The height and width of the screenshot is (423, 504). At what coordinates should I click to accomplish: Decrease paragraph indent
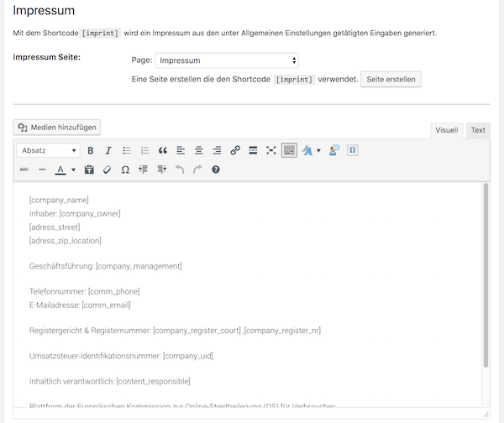click(x=144, y=170)
